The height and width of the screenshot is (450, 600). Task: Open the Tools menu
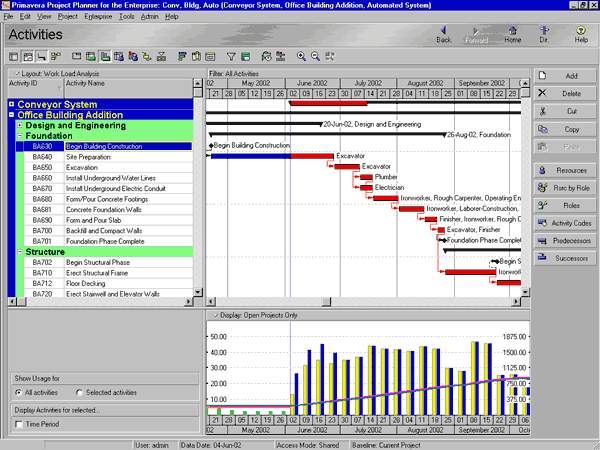(x=126, y=17)
